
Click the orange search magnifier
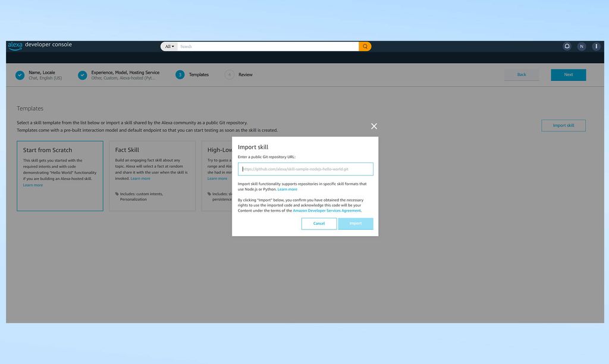point(365,46)
